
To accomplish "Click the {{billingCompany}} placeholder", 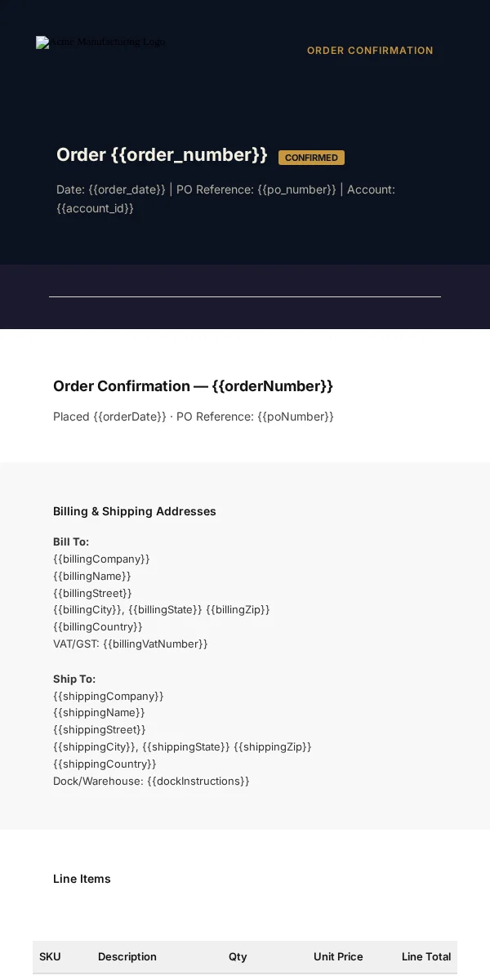I will (x=101, y=559).
